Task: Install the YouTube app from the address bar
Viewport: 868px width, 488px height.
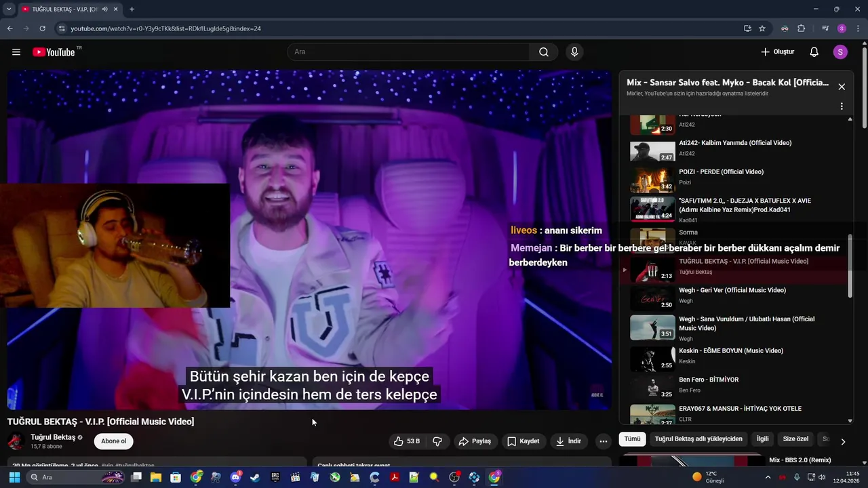Action: [x=747, y=28]
